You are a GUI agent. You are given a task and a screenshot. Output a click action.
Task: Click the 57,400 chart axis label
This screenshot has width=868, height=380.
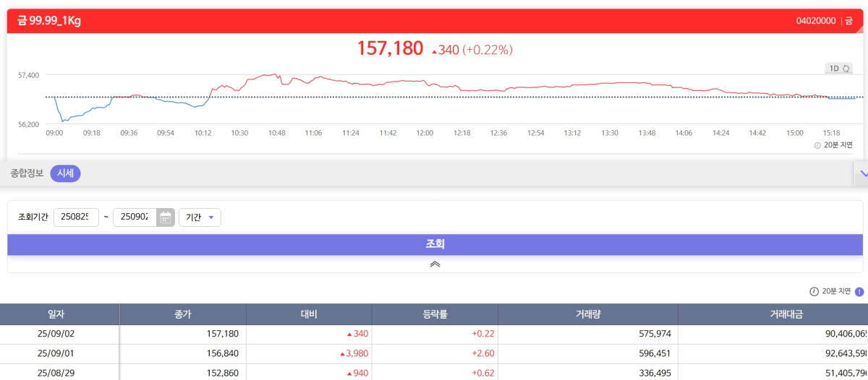pyautogui.click(x=29, y=75)
